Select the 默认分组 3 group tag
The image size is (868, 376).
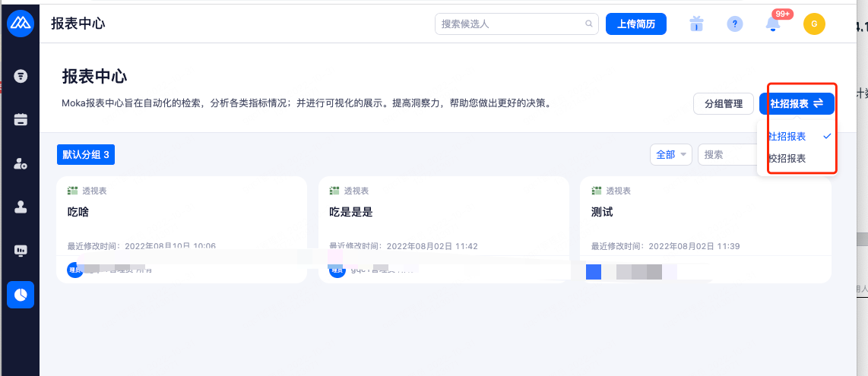coord(86,155)
